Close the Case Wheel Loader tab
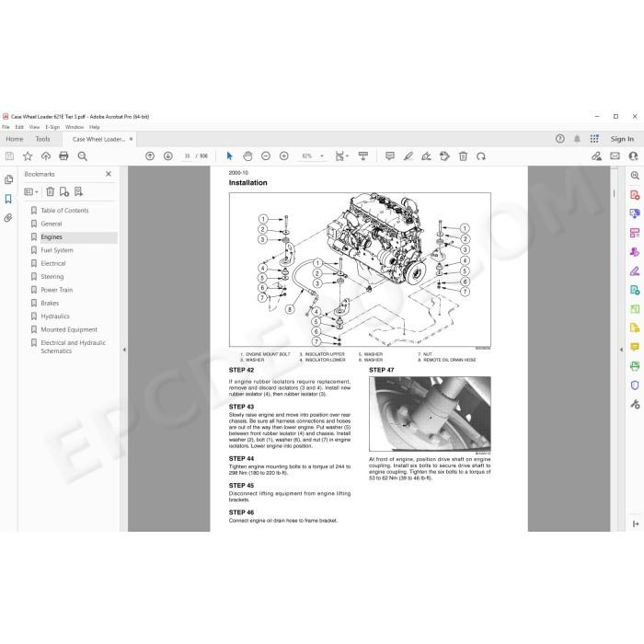The height and width of the screenshot is (644, 644). pos(131,139)
